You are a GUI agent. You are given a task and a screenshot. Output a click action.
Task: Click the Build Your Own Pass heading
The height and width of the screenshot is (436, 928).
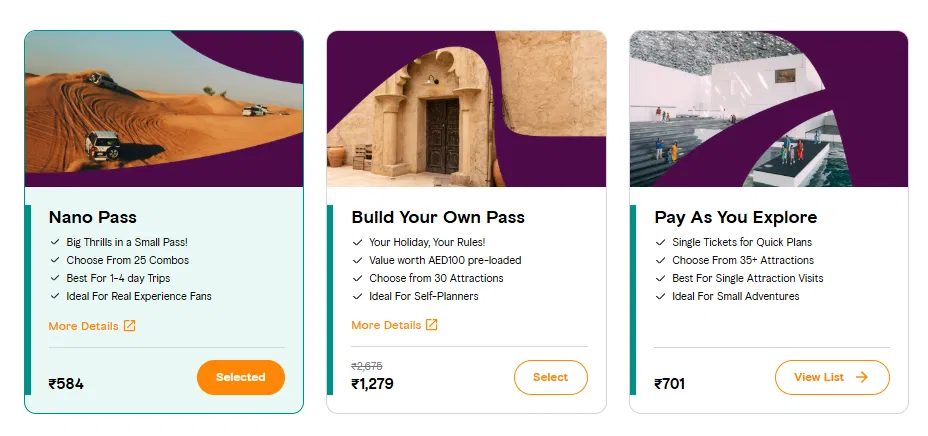(x=438, y=217)
